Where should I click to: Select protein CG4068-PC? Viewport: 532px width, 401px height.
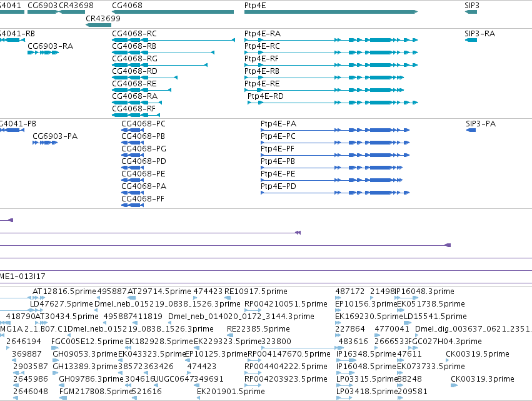(144, 124)
